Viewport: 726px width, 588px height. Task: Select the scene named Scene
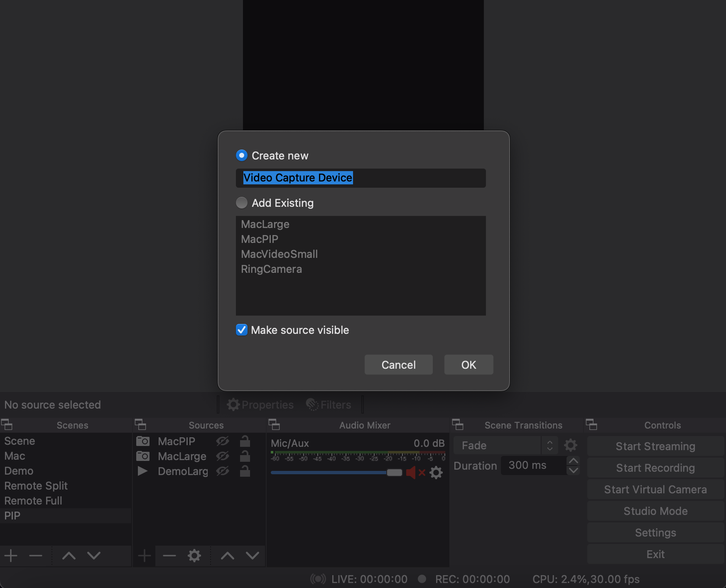[x=66, y=441]
